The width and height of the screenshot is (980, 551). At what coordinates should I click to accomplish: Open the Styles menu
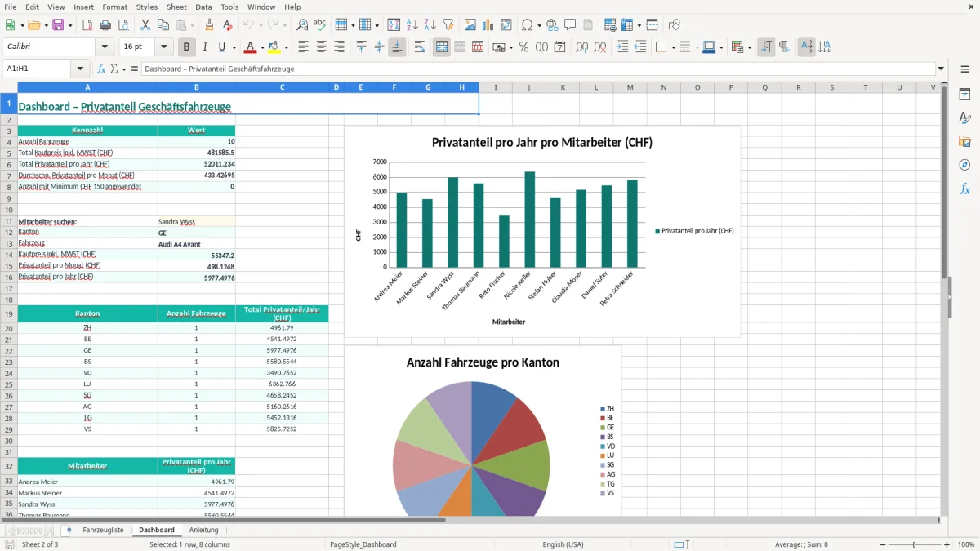[147, 7]
